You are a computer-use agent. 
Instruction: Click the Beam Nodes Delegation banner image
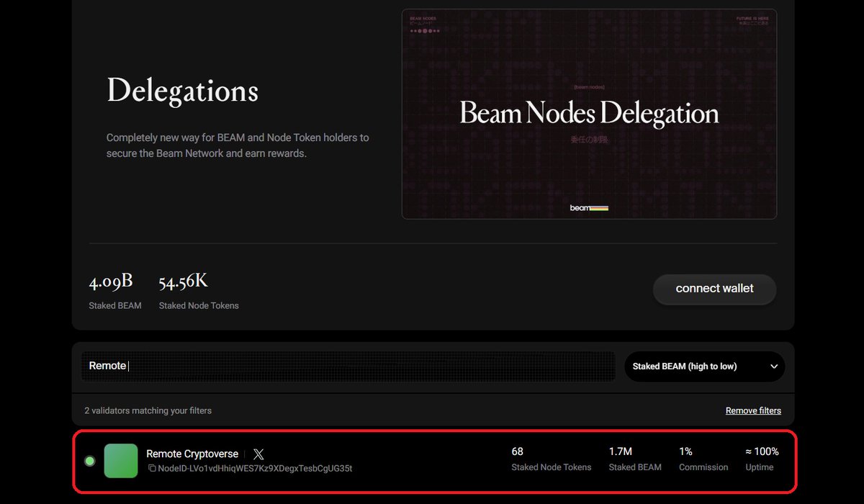pos(589,114)
